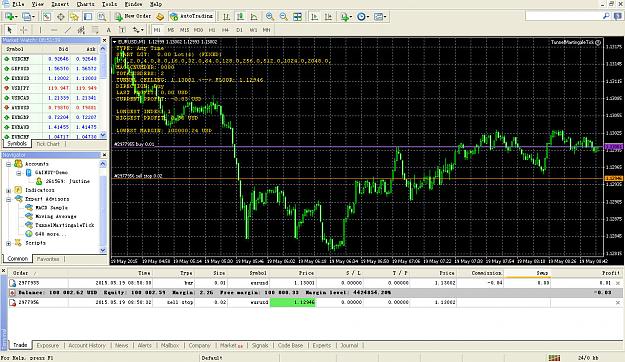Image resolution: width=625 pixels, height=362 pixels.
Task: Sort orders by Time column header
Action: tap(110, 273)
